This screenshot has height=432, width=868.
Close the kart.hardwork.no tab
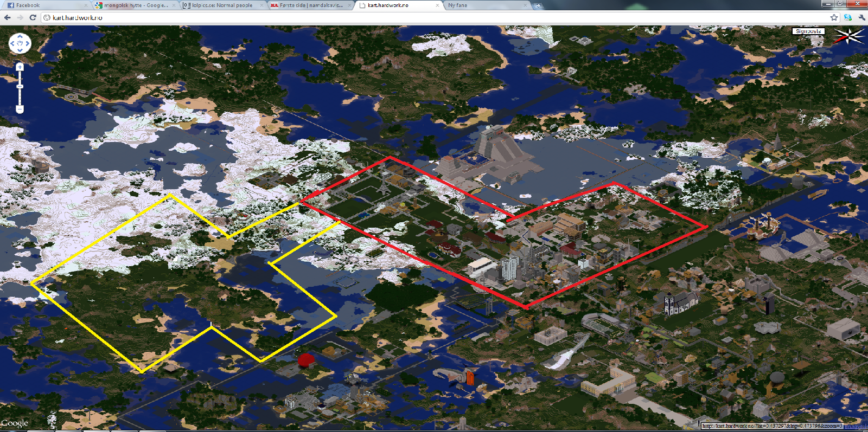click(x=437, y=5)
